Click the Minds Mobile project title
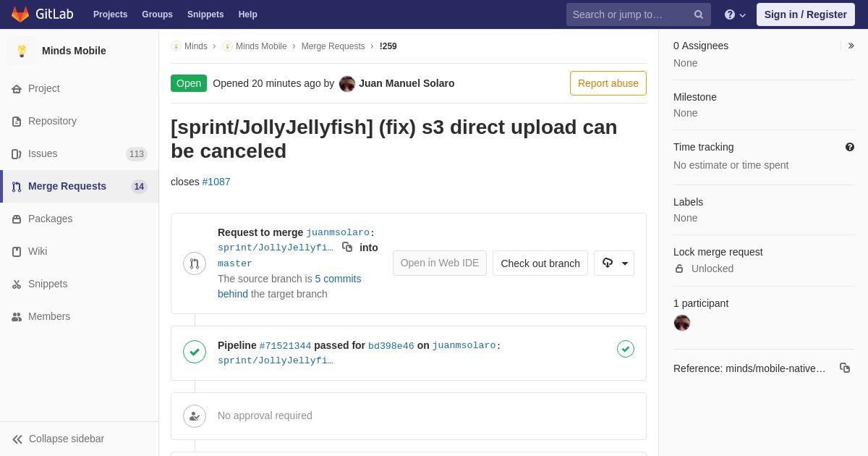The width and height of the screenshot is (868, 456). coord(74,51)
